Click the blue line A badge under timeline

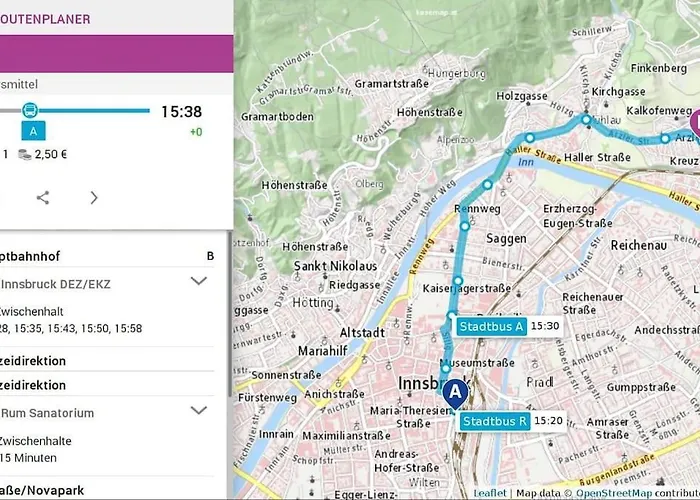pyautogui.click(x=33, y=131)
